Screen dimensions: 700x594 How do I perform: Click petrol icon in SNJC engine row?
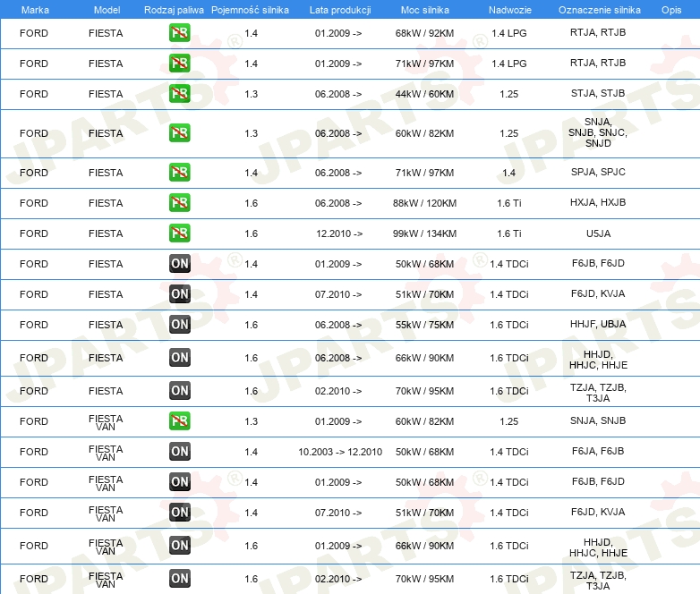tap(179, 133)
